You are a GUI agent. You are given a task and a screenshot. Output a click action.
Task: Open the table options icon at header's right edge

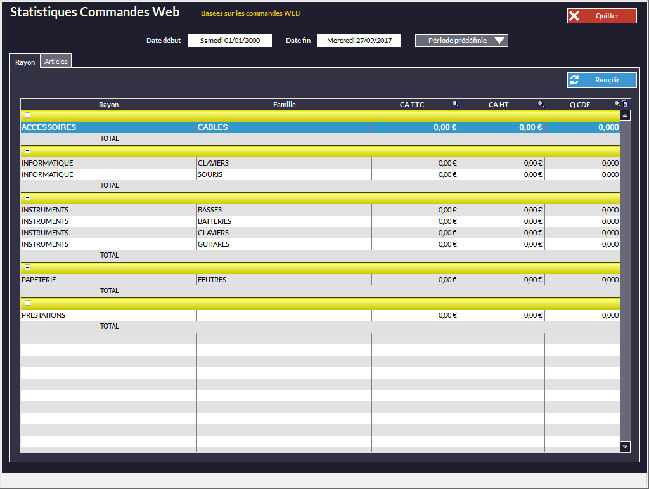click(x=626, y=104)
